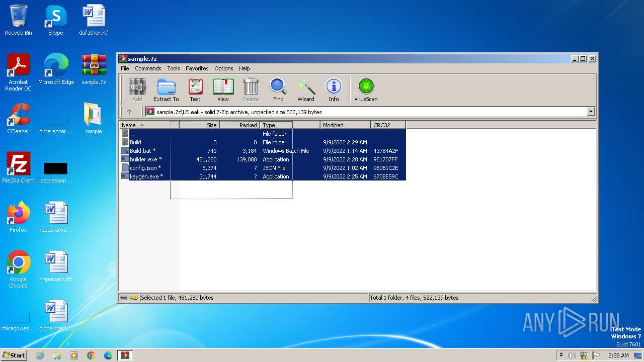Click Extract To in the toolbar

click(166, 90)
